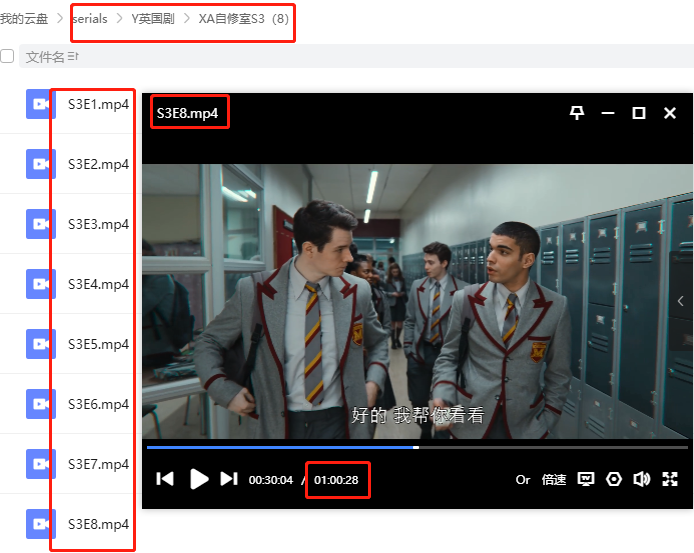
Task: Open the 倍速 playback speed menu
Action: coord(554,480)
